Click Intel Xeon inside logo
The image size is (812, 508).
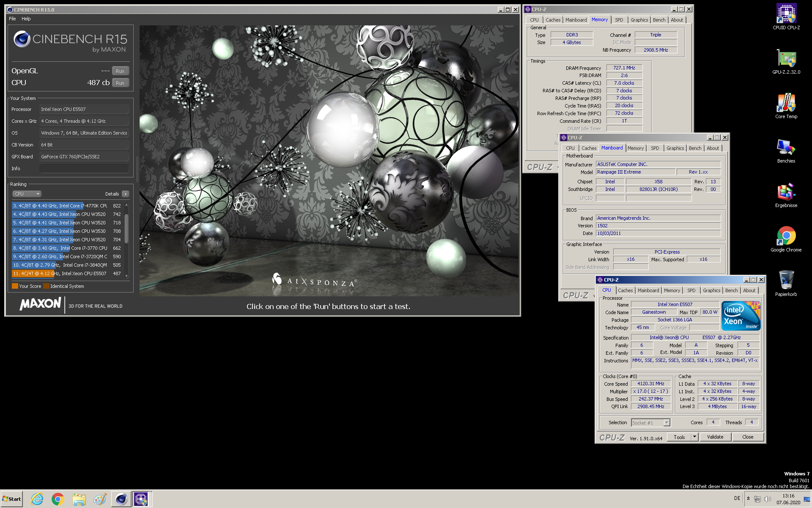(x=741, y=315)
